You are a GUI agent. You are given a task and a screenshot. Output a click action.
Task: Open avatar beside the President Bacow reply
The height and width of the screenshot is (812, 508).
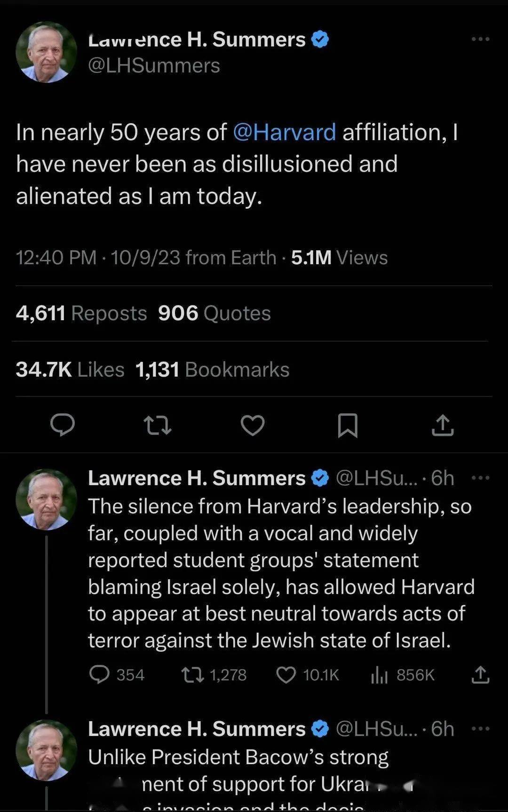tap(46, 750)
